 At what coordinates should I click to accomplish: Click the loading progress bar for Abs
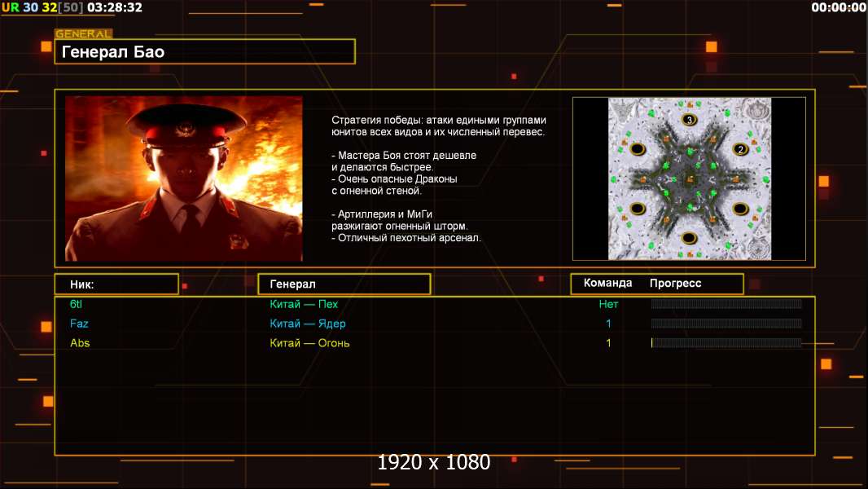coord(726,343)
